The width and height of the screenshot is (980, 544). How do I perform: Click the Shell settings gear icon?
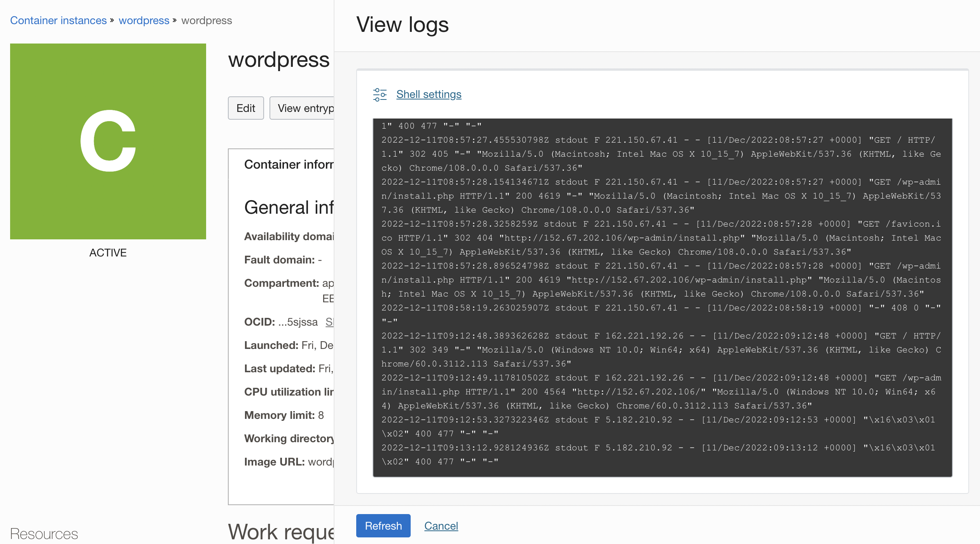coord(380,94)
